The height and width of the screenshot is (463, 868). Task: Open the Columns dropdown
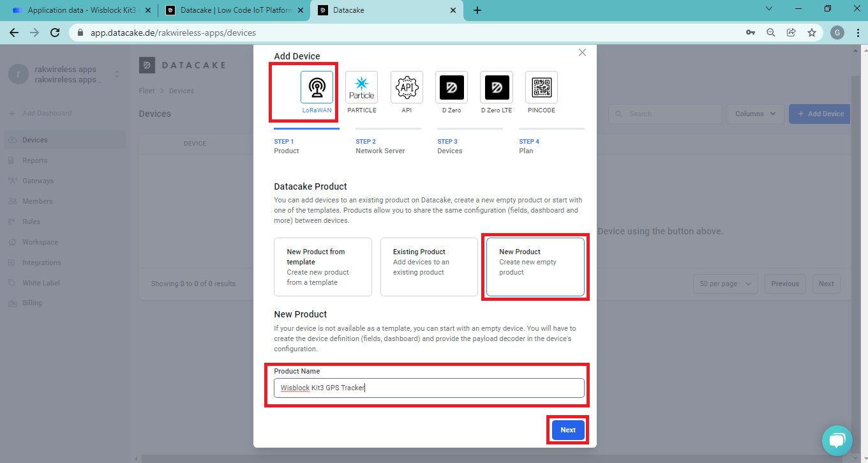pos(755,114)
